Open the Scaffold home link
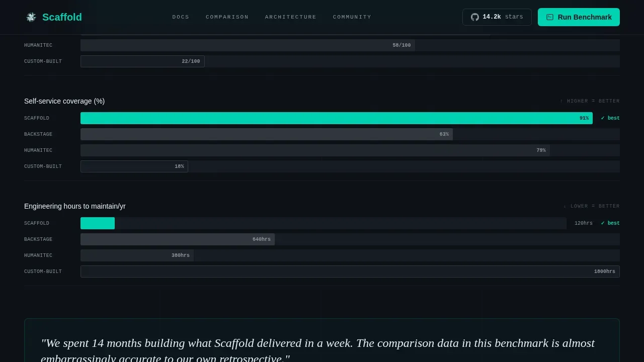Image resolution: width=644 pixels, height=362 pixels. (54, 17)
